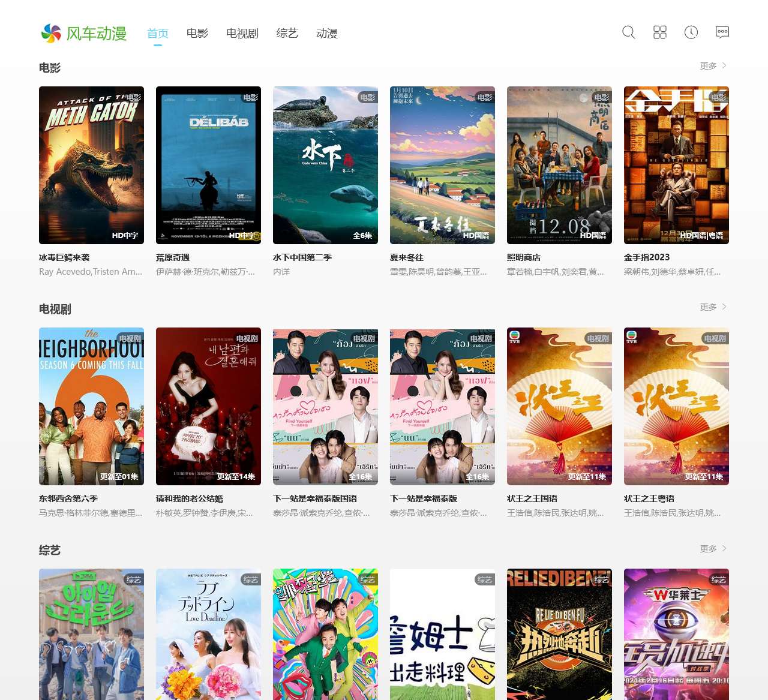Open the Meth Gator movie poster

[x=91, y=165]
